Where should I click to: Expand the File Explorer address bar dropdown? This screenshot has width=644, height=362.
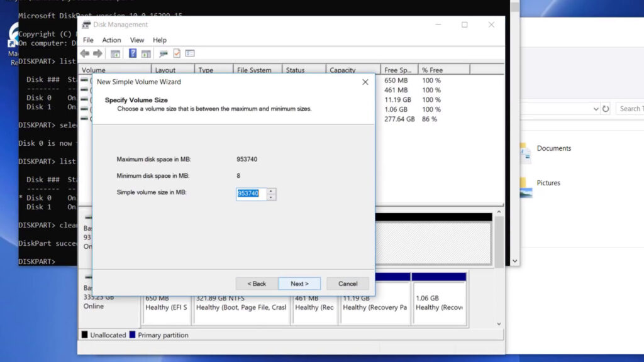[596, 109]
